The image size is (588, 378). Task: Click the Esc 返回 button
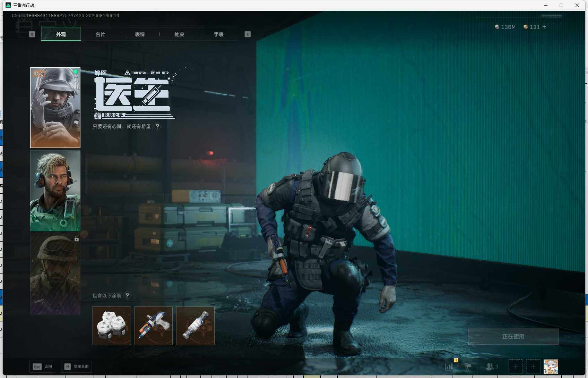point(42,367)
